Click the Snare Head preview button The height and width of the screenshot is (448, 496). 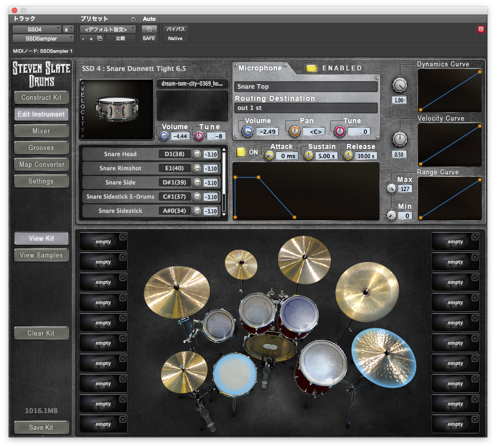click(197, 154)
